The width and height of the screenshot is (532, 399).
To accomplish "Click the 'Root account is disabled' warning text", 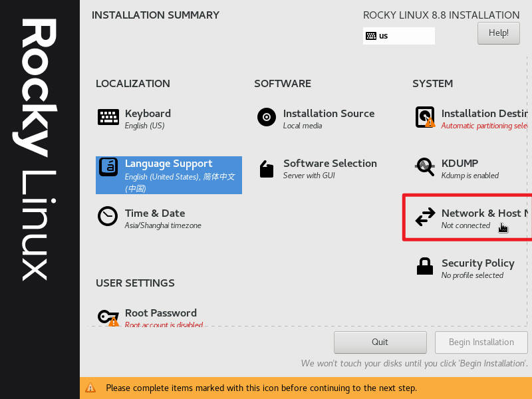I will click(x=164, y=325).
